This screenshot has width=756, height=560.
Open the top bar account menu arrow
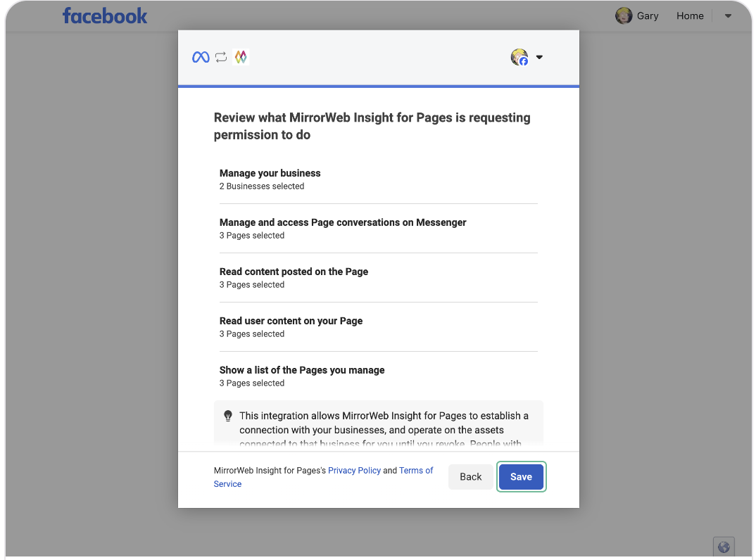(x=728, y=16)
